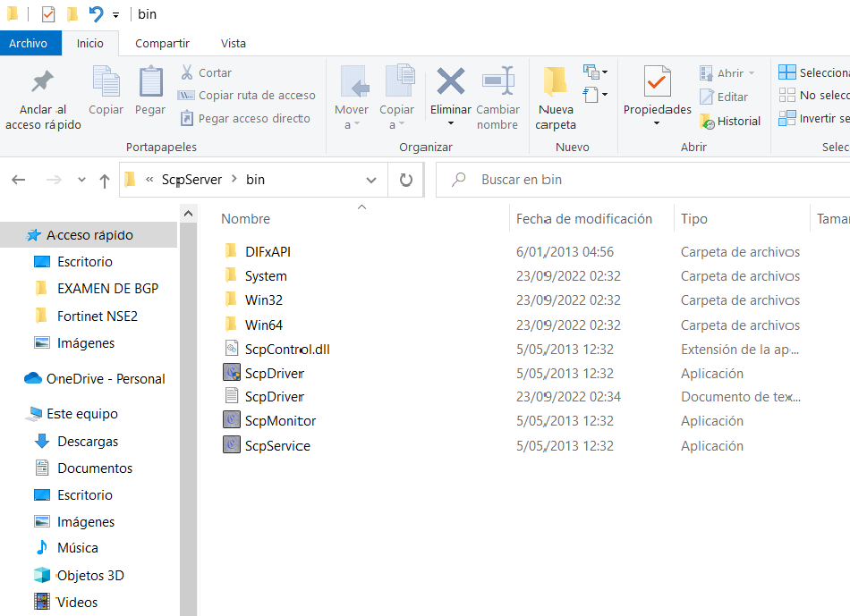This screenshot has height=616, width=850.
Task: Open the Historial icon
Action: point(707,122)
